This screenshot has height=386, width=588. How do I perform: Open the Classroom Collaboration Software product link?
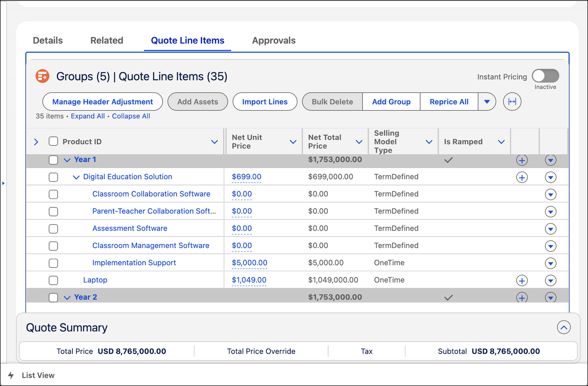click(151, 194)
